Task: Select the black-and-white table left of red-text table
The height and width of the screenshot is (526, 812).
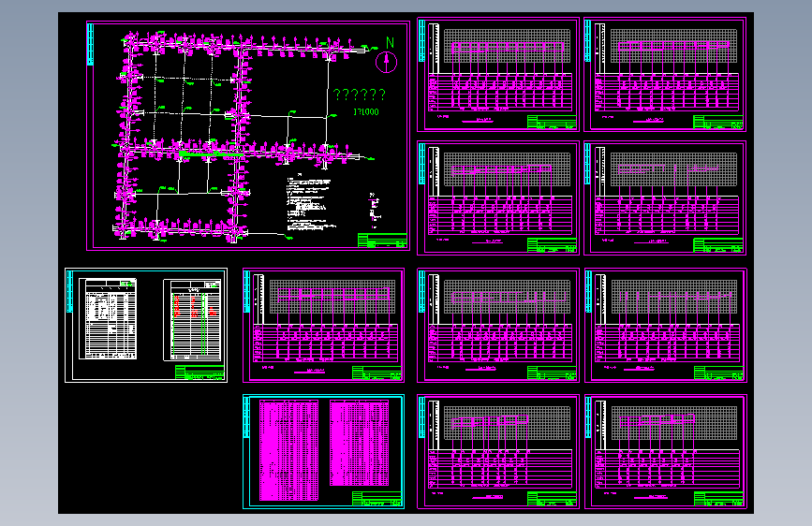Action: (x=108, y=318)
